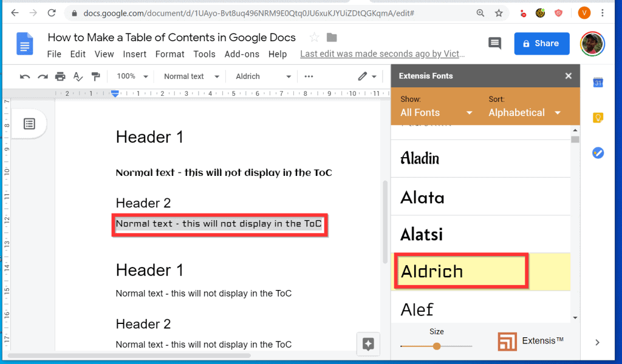The image size is (622, 364).
Task: Open Google Keep in the side panel
Action: [598, 118]
